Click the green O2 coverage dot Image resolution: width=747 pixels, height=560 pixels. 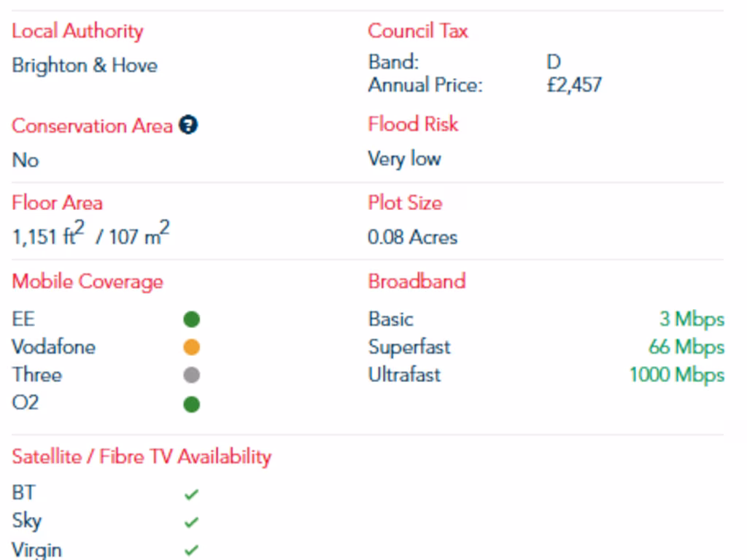click(x=191, y=403)
